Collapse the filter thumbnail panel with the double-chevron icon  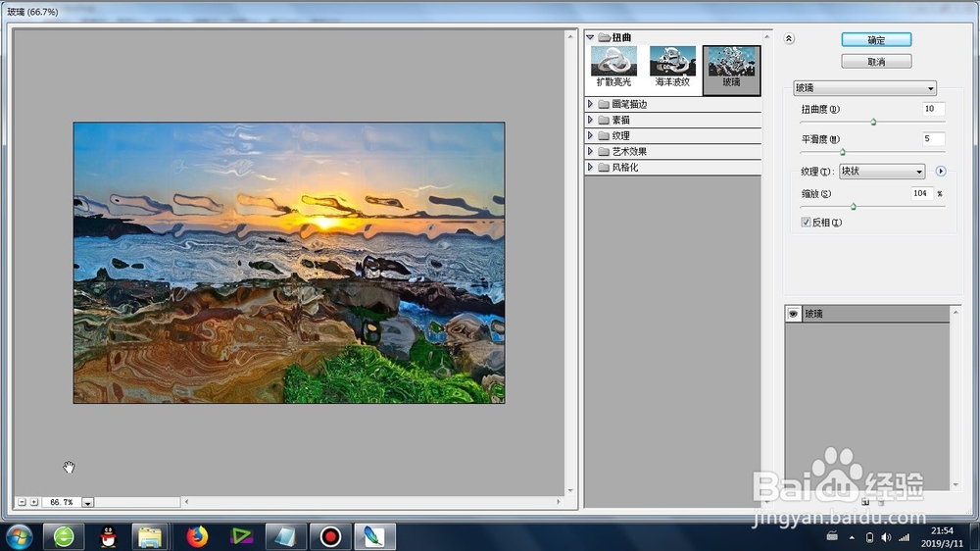[x=789, y=39]
